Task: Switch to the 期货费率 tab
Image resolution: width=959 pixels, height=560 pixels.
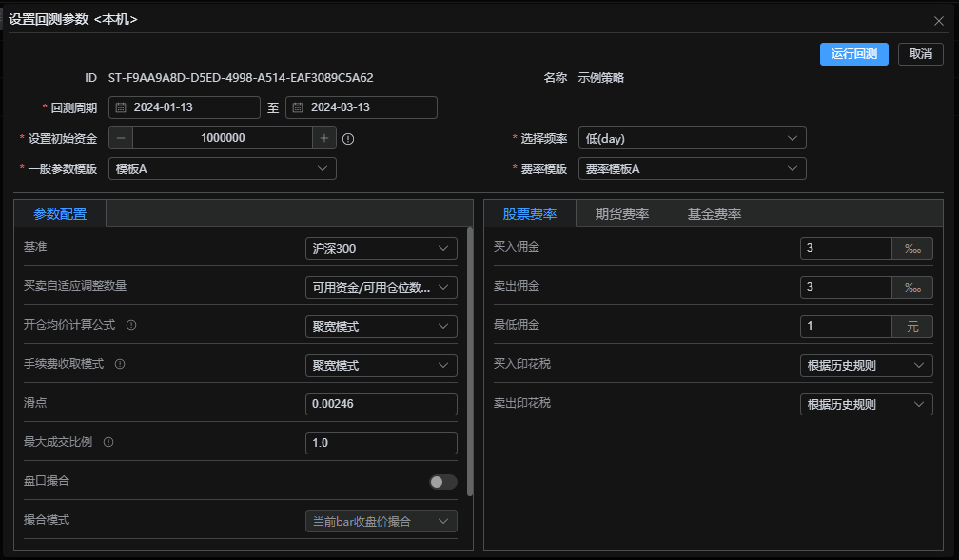Action: pos(622,214)
